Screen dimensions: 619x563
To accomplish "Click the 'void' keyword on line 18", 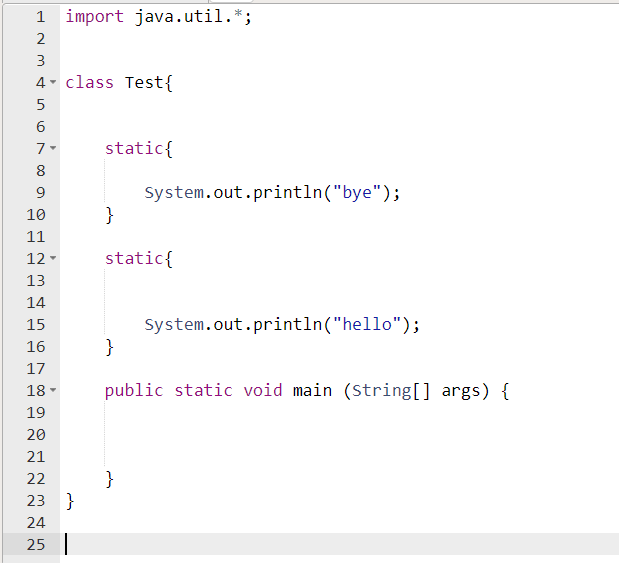I will [x=263, y=390].
